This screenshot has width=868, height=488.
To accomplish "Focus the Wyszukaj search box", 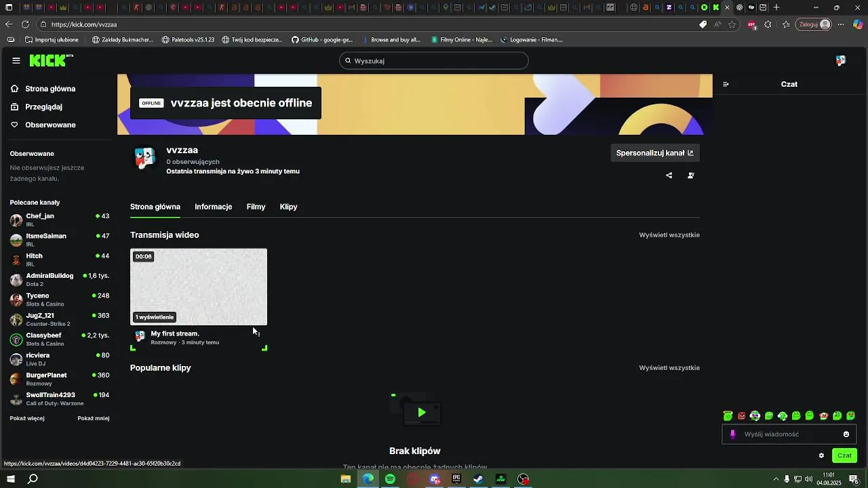I will click(x=433, y=60).
